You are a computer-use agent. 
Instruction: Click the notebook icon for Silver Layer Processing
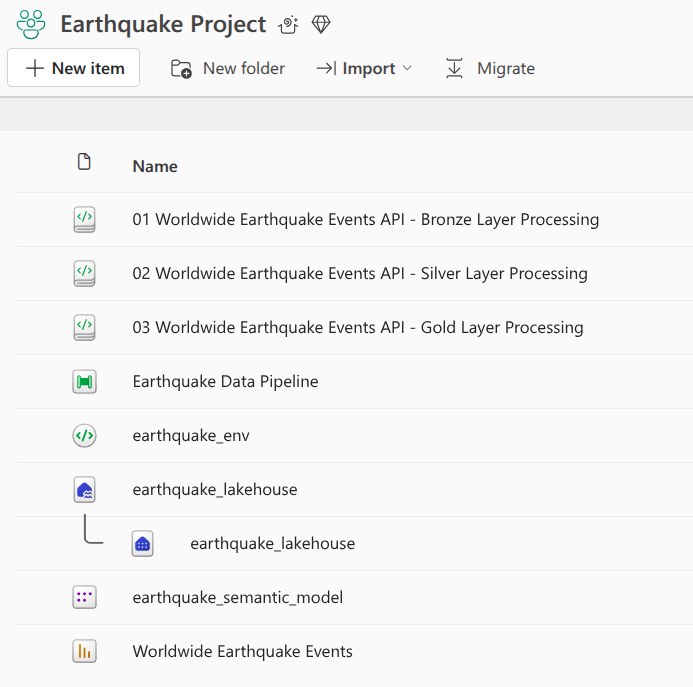point(85,274)
